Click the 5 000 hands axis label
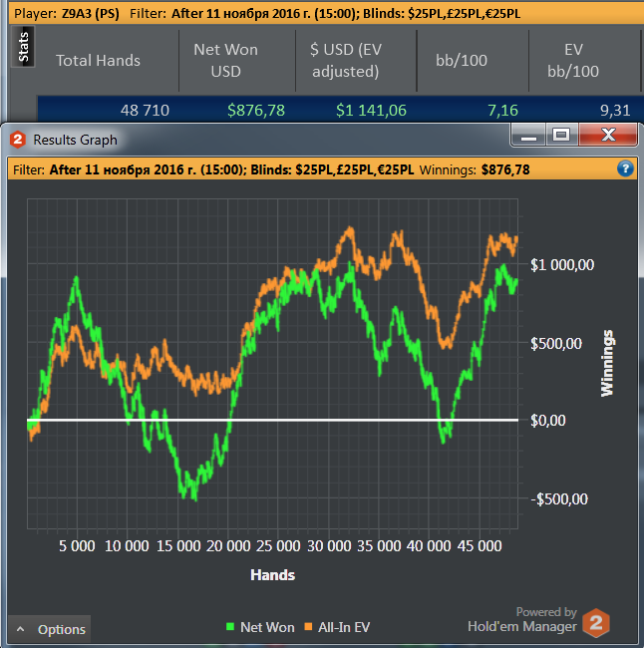Image resolution: width=644 pixels, height=648 pixels. pos(77,546)
